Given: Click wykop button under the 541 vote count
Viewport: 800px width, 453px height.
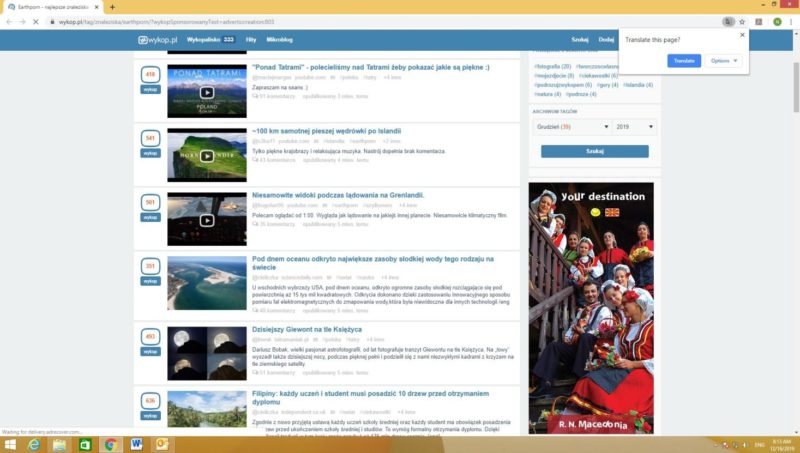Looking at the screenshot, I should coord(151,154).
